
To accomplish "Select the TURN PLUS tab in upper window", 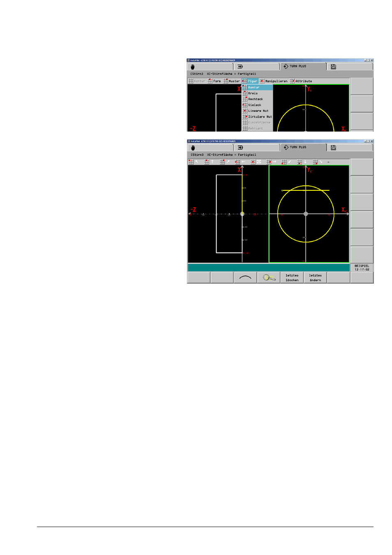I will pyautogui.click(x=303, y=66).
